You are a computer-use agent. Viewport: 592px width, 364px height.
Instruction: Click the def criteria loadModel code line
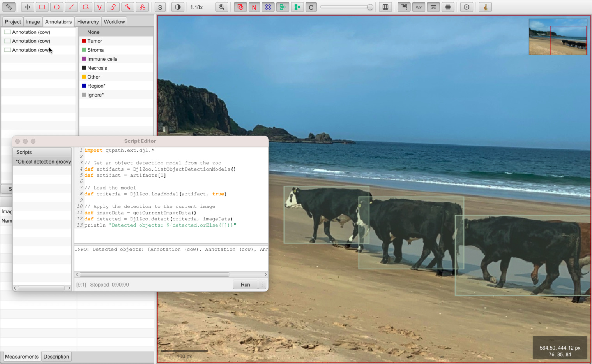[155, 194]
